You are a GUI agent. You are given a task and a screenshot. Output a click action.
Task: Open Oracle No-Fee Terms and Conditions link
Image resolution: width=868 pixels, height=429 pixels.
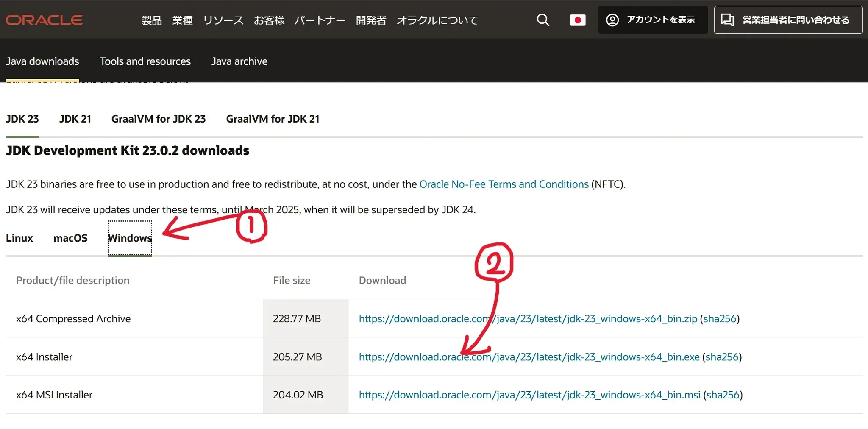coord(504,184)
